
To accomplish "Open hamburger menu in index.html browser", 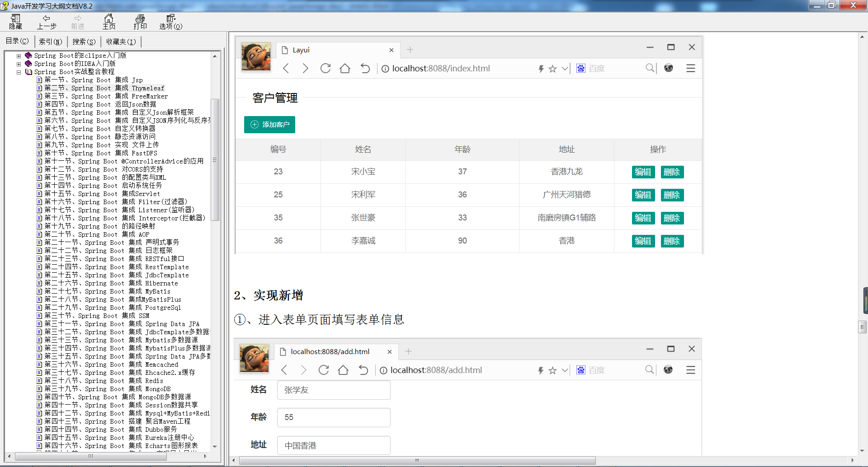I will click(x=691, y=68).
